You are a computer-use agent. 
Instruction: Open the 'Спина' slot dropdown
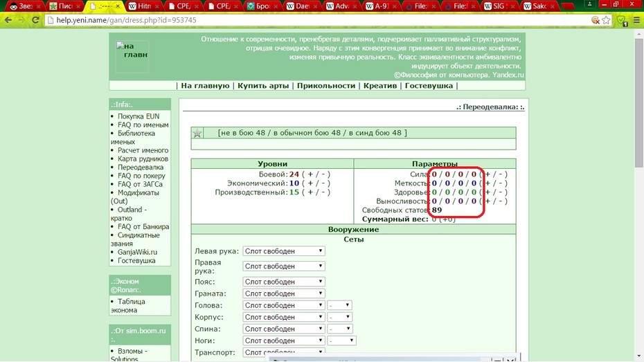point(284,329)
